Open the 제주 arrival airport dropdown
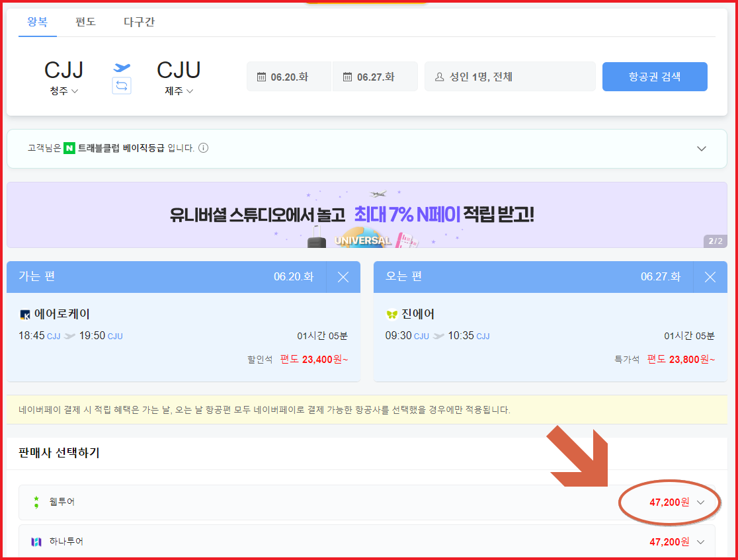The width and height of the screenshot is (738, 560). 179,91
